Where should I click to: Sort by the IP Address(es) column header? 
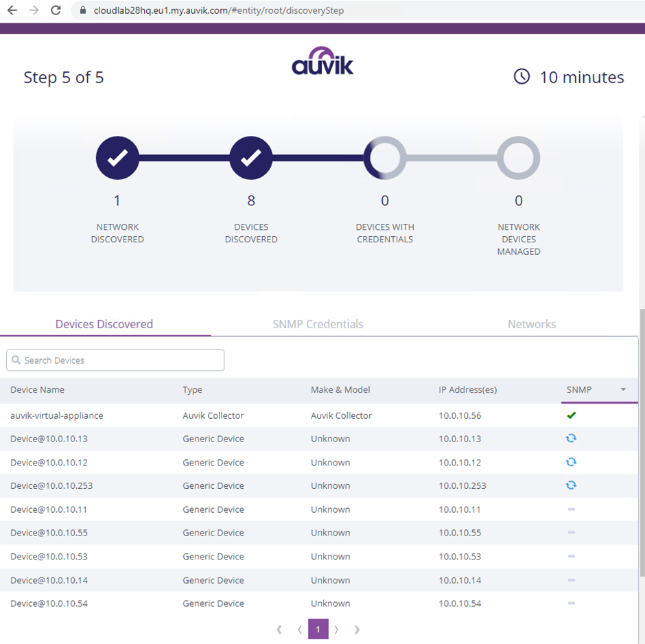[468, 390]
